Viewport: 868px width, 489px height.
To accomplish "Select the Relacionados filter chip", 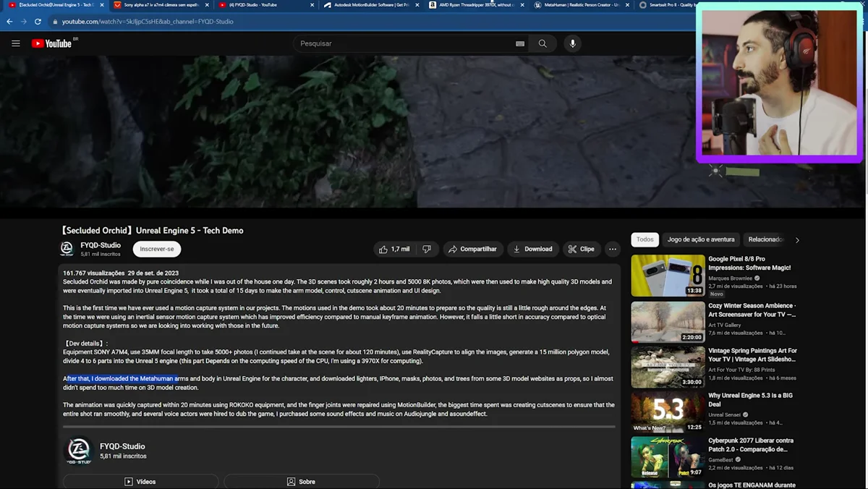I will click(765, 239).
